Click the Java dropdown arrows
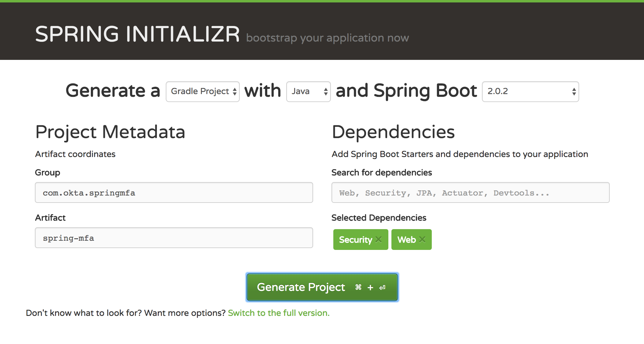This screenshot has width=644, height=344. coord(326,91)
